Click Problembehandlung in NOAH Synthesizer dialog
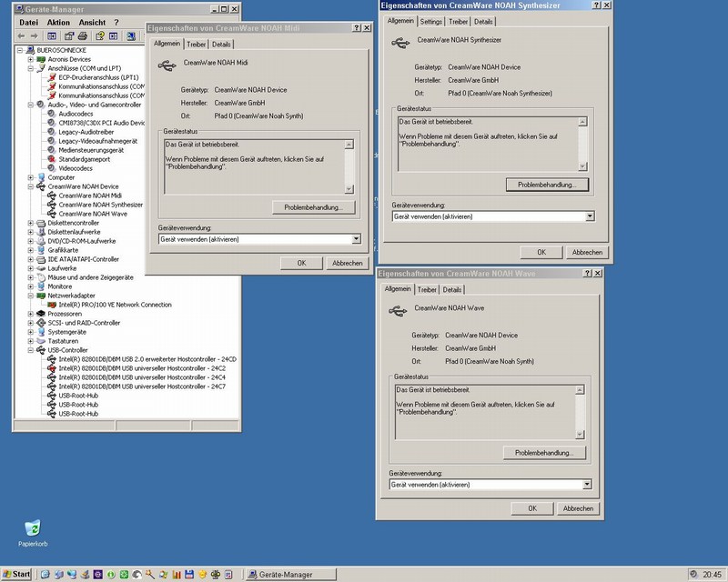The height and width of the screenshot is (582, 728). pyautogui.click(x=547, y=185)
